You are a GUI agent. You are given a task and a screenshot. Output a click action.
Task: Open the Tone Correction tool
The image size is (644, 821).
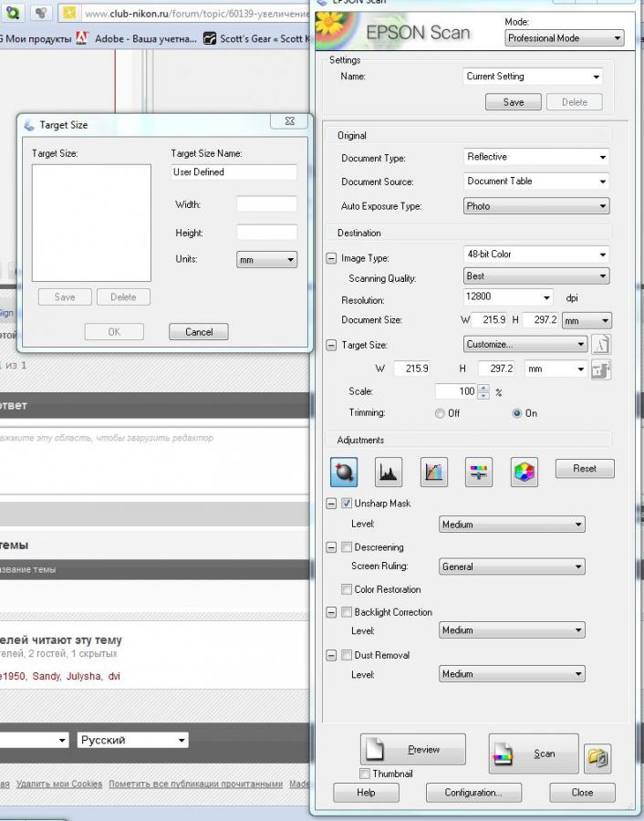(x=434, y=472)
